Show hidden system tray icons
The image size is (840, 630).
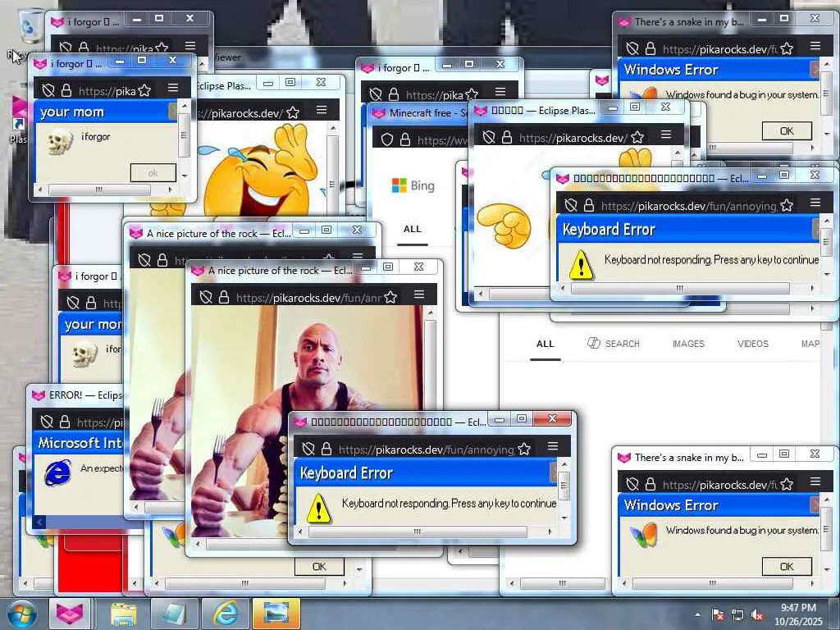(697, 614)
